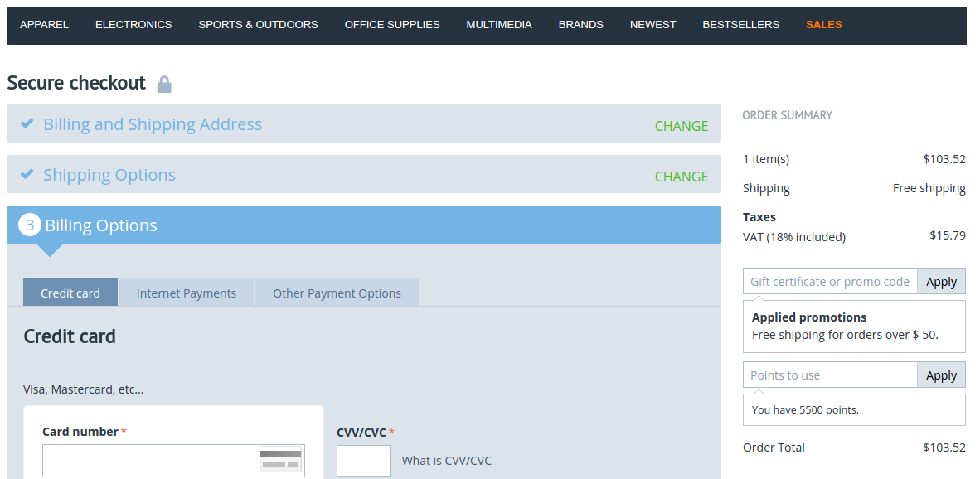
Task: Switch to the Internet Payments tab
Action: [187, 293]
